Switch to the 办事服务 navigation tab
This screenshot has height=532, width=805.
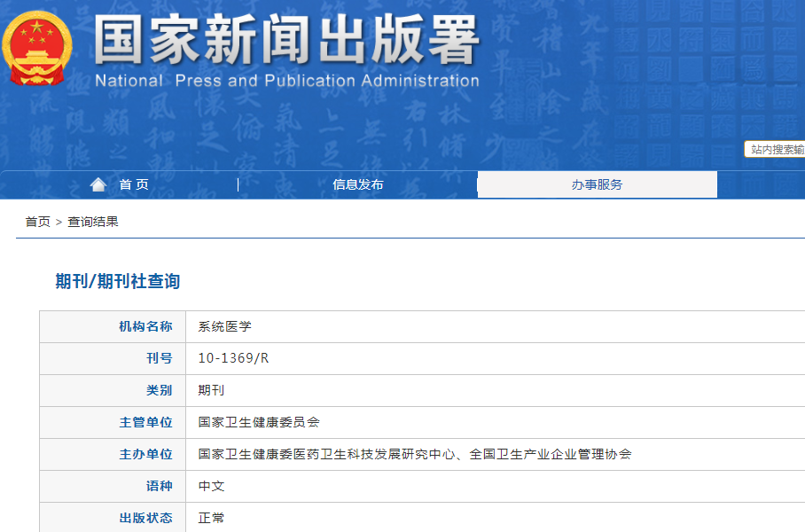597,184
